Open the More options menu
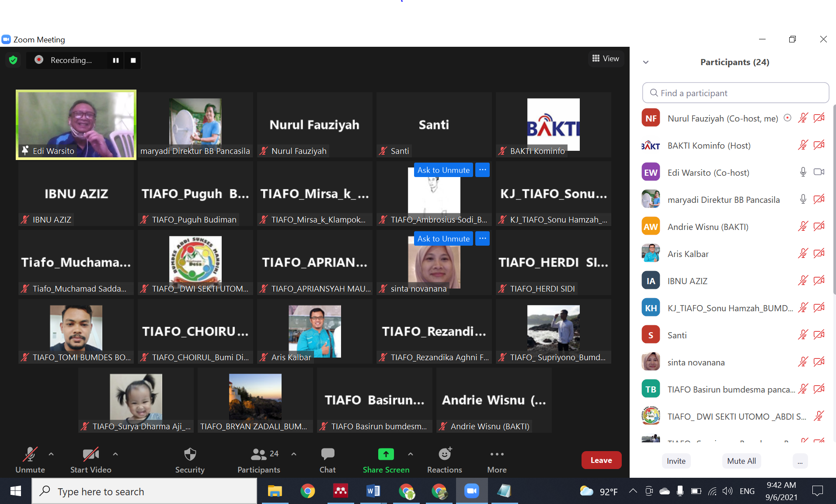836x504 pixels. click(x=497, y=460)
